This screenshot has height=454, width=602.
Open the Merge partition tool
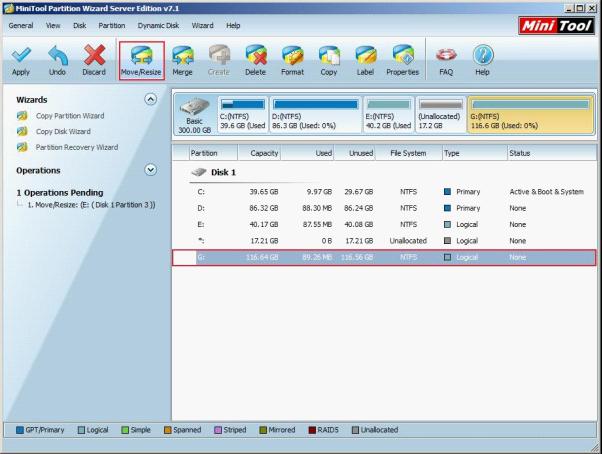[x=182, y=61]
